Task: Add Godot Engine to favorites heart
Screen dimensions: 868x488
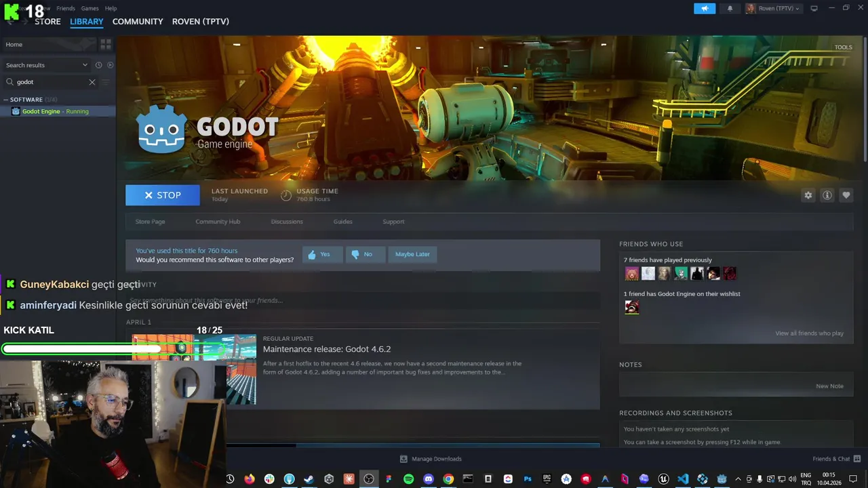Action: point(846,195)
